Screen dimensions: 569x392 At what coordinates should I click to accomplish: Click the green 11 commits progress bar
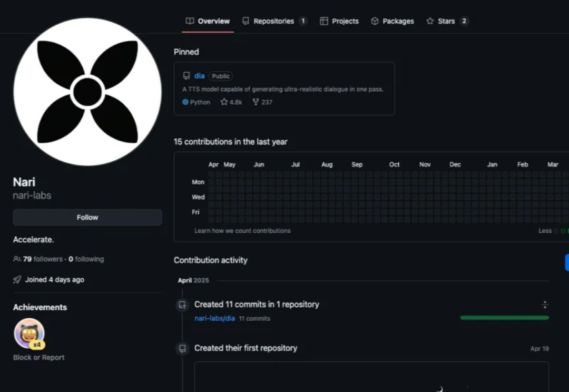coord(504,318)
